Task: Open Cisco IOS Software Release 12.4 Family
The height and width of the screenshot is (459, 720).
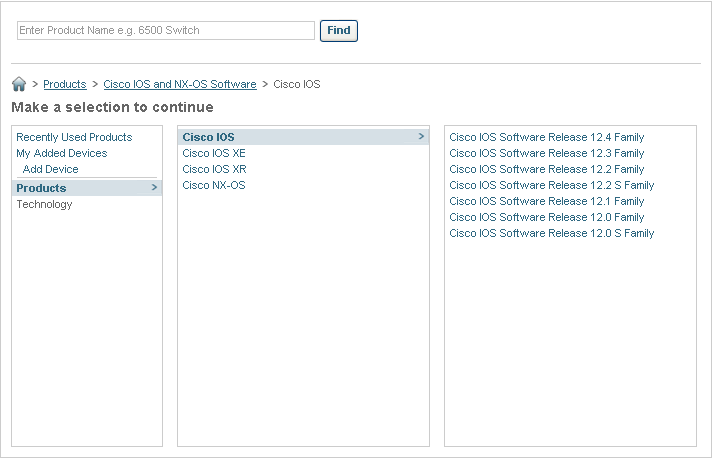Action: [546, 137]
